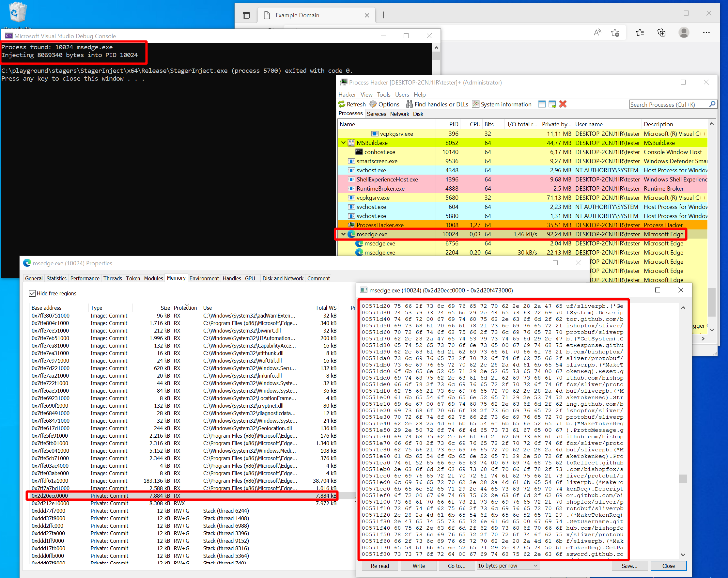
Task: Sort memory list by Protection column
Action: 186,307
